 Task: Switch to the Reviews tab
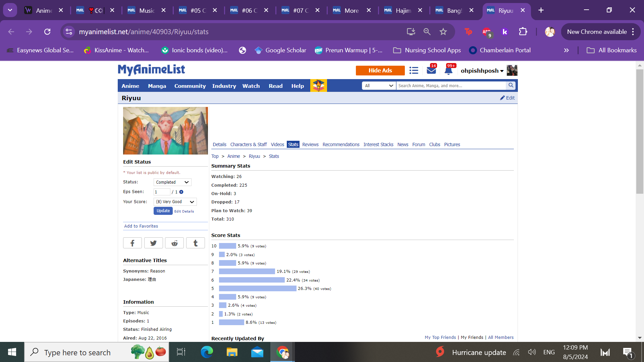click(x=310, y=144)
